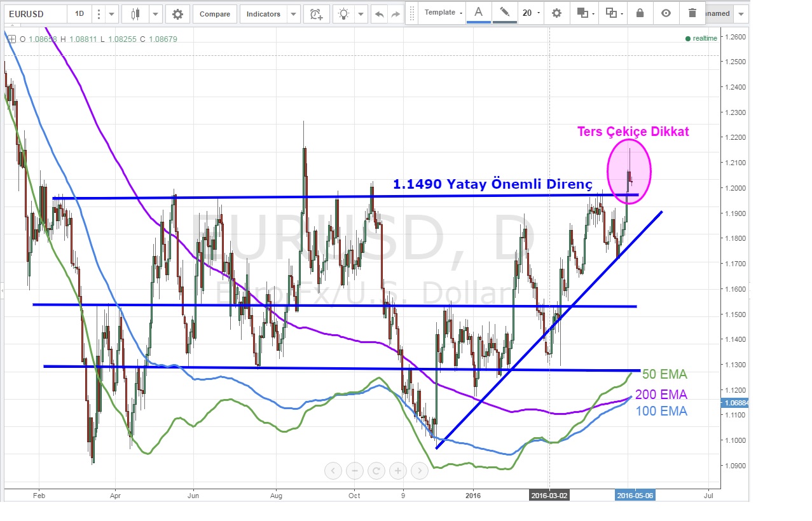The width and height of the screenshot is (812, 521).
Task: Toggle visibility with the eye icon
Action: point(666,13)
